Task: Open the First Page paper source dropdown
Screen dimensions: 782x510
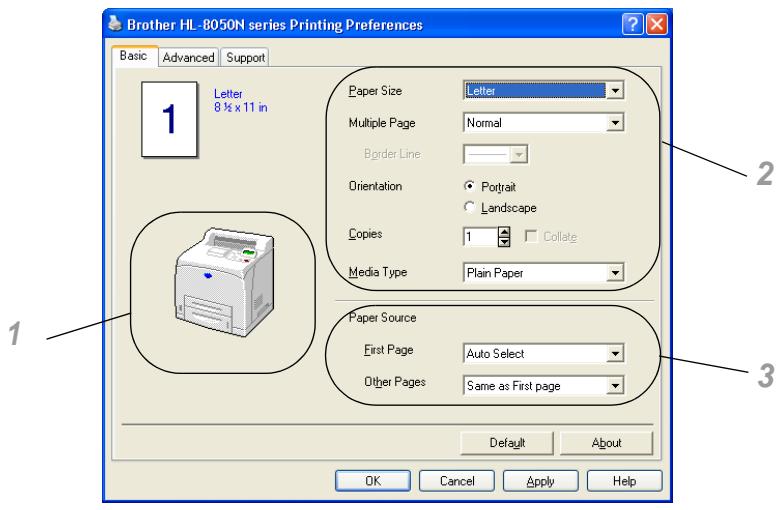Action: 615,353
